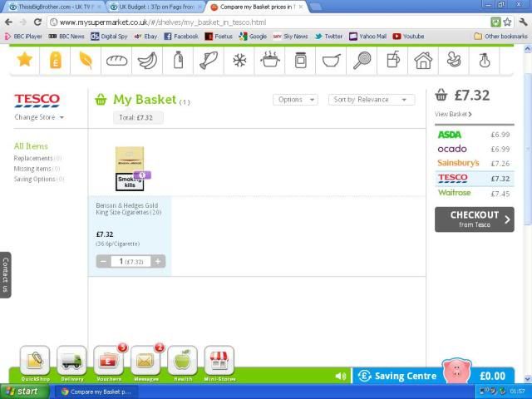This screenshot has height=399, width=532.
Task: Click the browser back arrow
Action: click(x=9, y=22)
